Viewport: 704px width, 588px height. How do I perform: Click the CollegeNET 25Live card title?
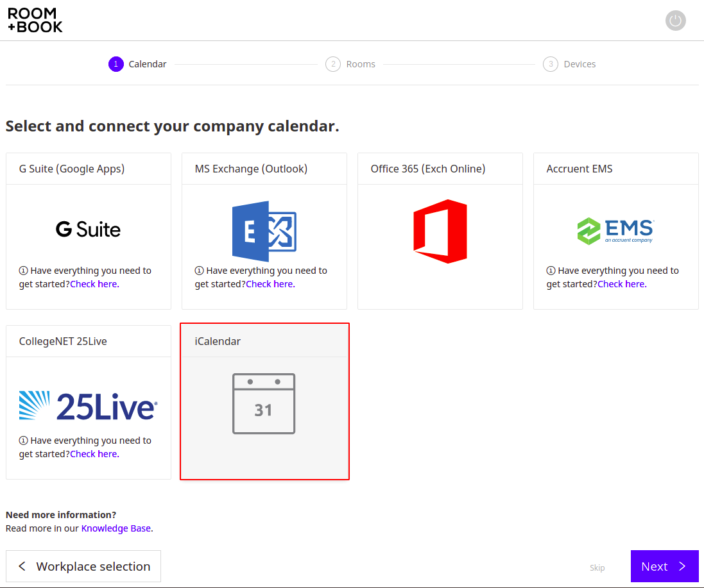[63, 341]
